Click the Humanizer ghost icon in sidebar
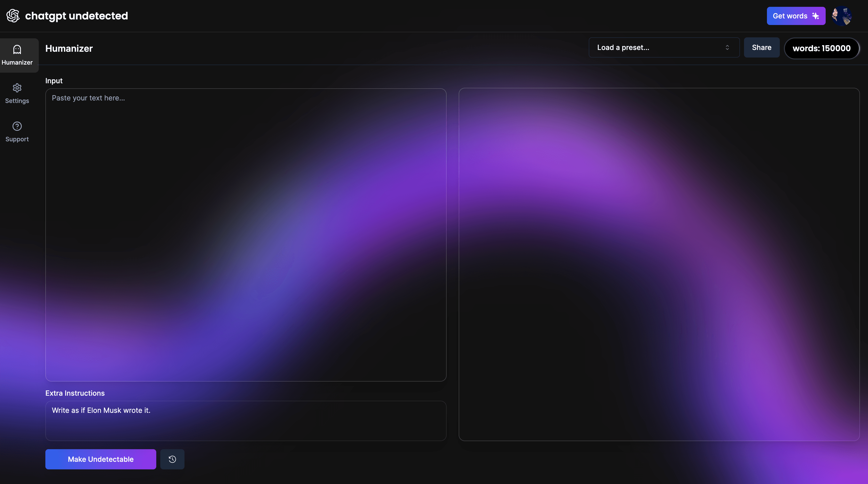Viewport: 868px width, 484px height. tap(17, 49)
